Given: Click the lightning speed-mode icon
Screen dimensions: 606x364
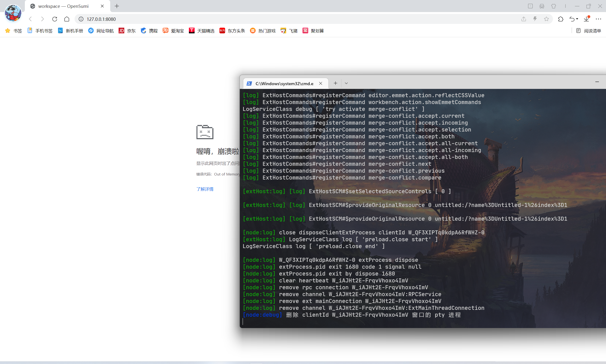Looking at the screenshot, I should click(x=535, y=19).
